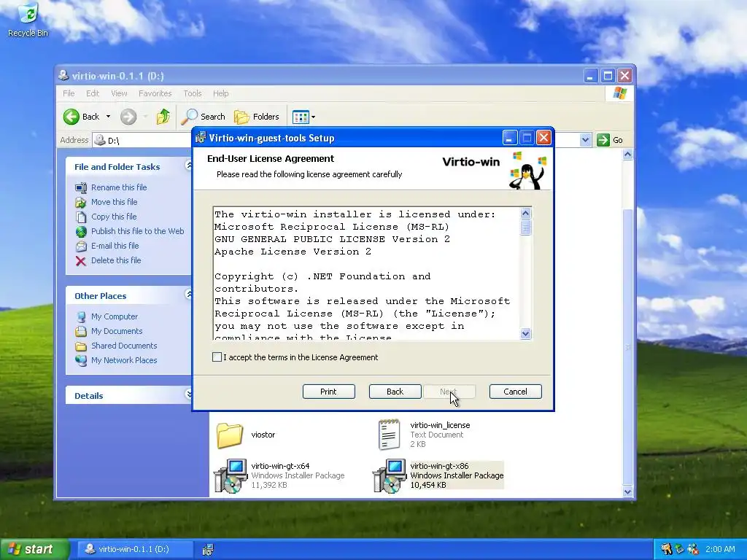
Task: Click the Windows flag logo in Explorer
Action: [x=620, y=93]
